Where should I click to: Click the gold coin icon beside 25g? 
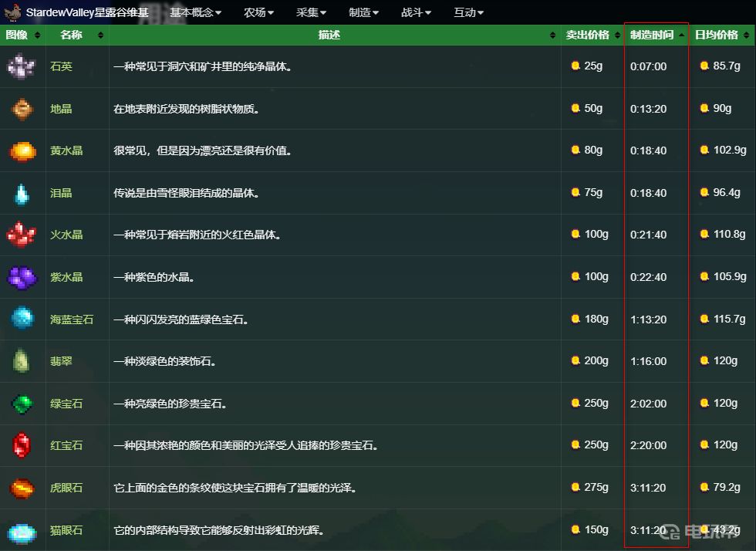click(575, 66)
